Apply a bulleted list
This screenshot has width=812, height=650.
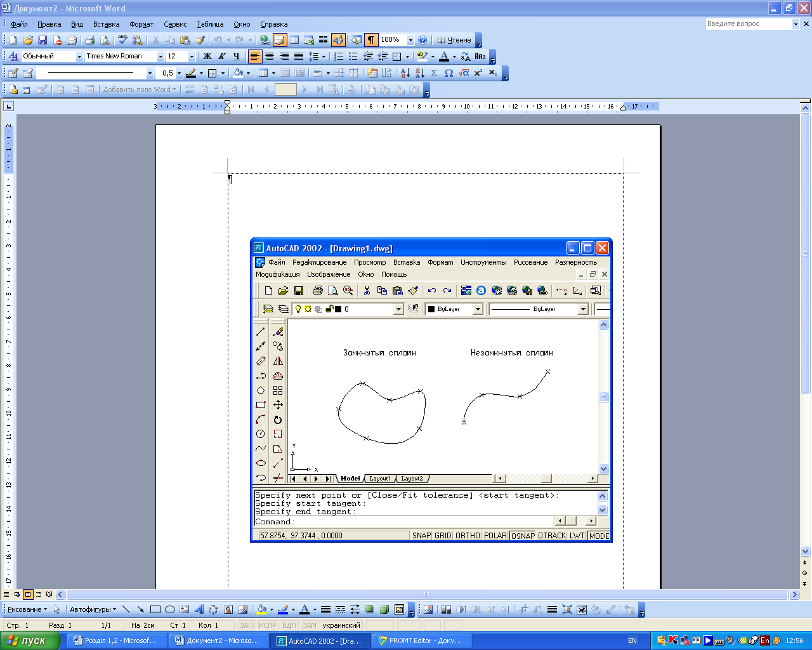coord(353,56)
